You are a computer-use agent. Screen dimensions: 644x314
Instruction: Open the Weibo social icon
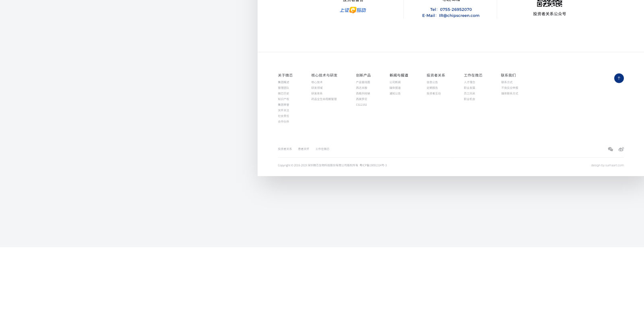click(621, 149)
